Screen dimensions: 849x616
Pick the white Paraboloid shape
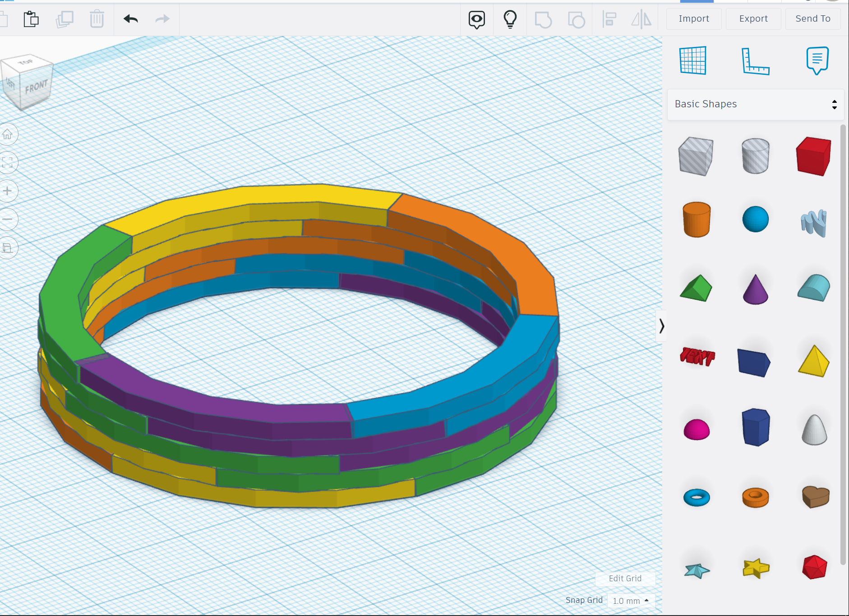pos(814,430)
